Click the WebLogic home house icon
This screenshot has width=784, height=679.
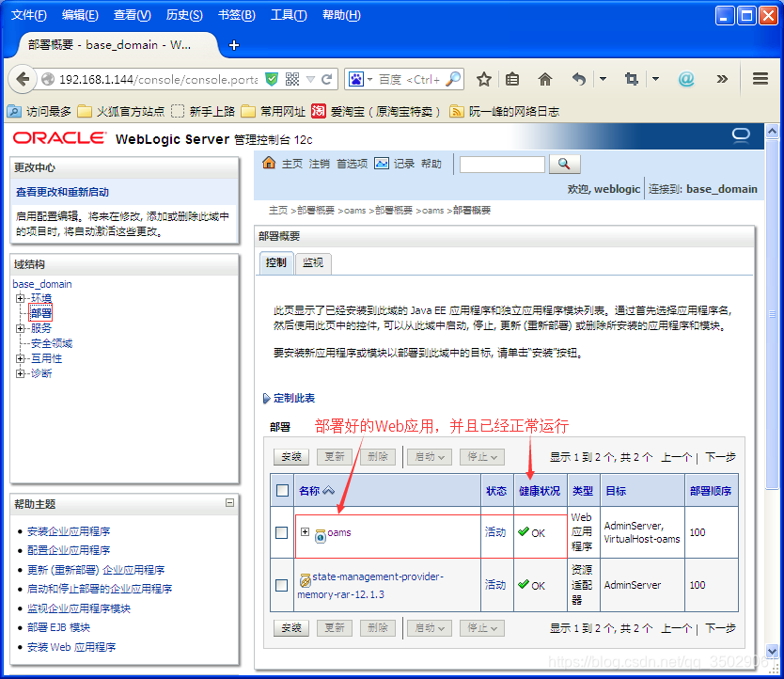269,163
